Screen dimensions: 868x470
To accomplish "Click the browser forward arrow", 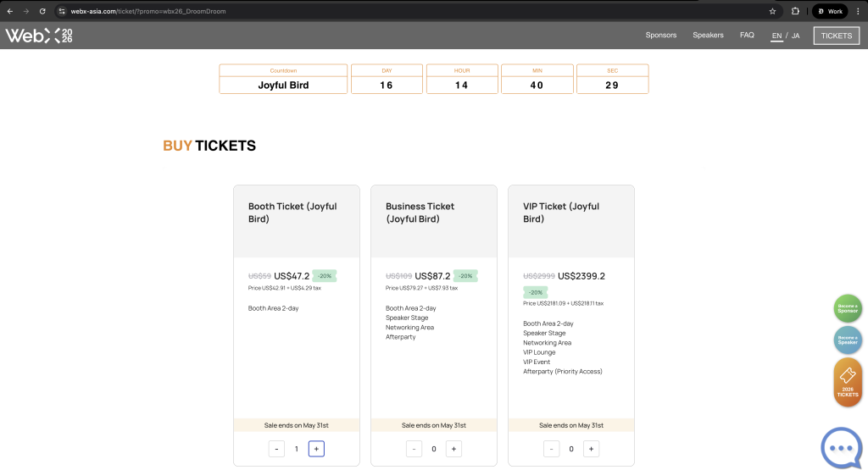I will pos(26,11).
